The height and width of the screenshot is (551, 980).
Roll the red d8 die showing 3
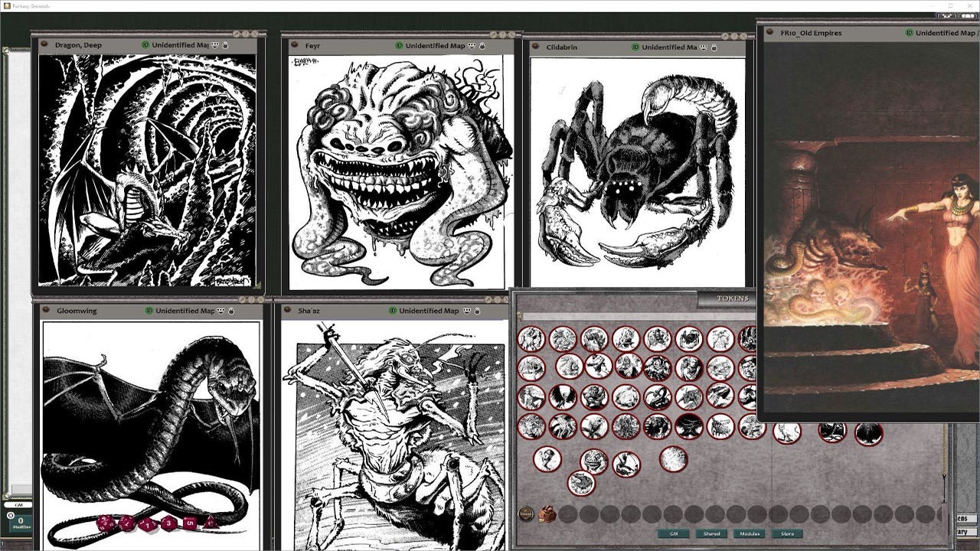(x=168, y=523)
